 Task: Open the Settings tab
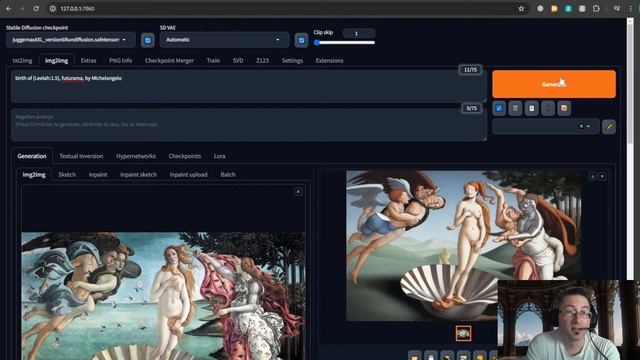292,60
